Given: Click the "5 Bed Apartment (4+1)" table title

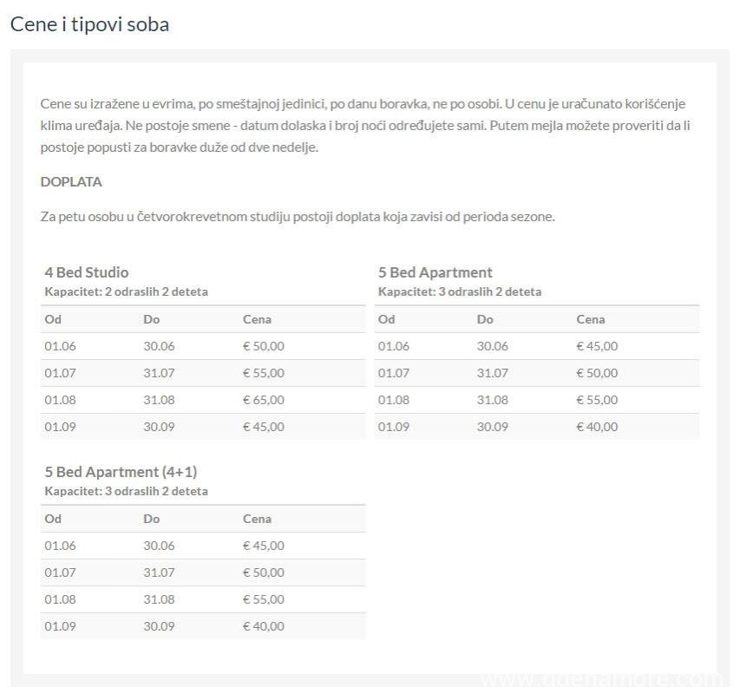Looking at the screenshot, I should (115, 472).
